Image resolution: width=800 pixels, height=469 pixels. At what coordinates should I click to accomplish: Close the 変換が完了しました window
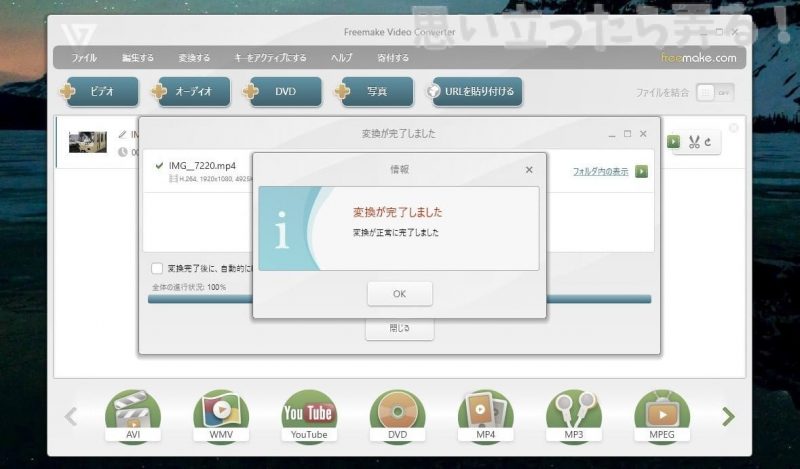click(643, 134)
